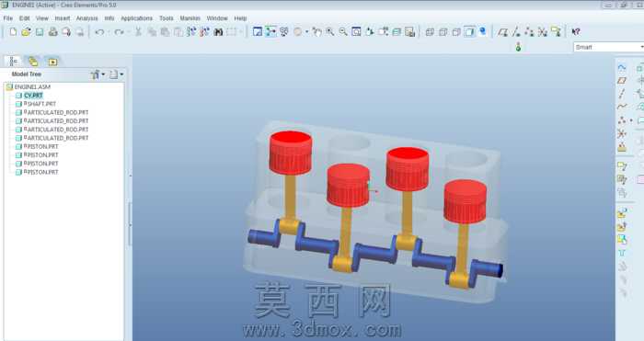Screen dimensions: 644x341
Task: Toggle no hidden display style
Action: pyautogui.click(x=456, y=31)
